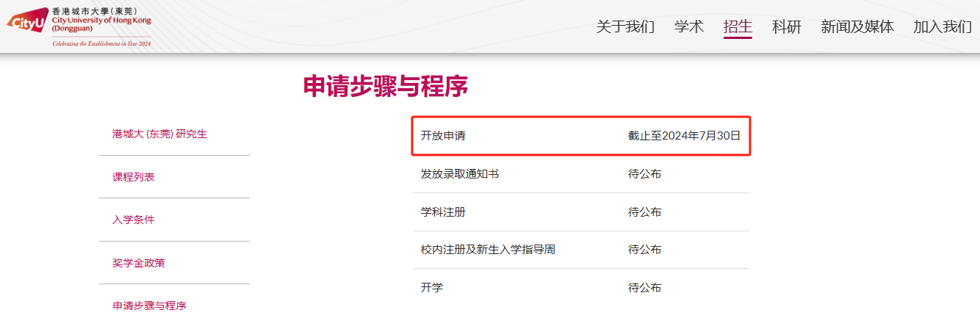Open the 加入我们 menu
Image resolution: width=980 pixels, height=318 pixels.
(943, 27)
